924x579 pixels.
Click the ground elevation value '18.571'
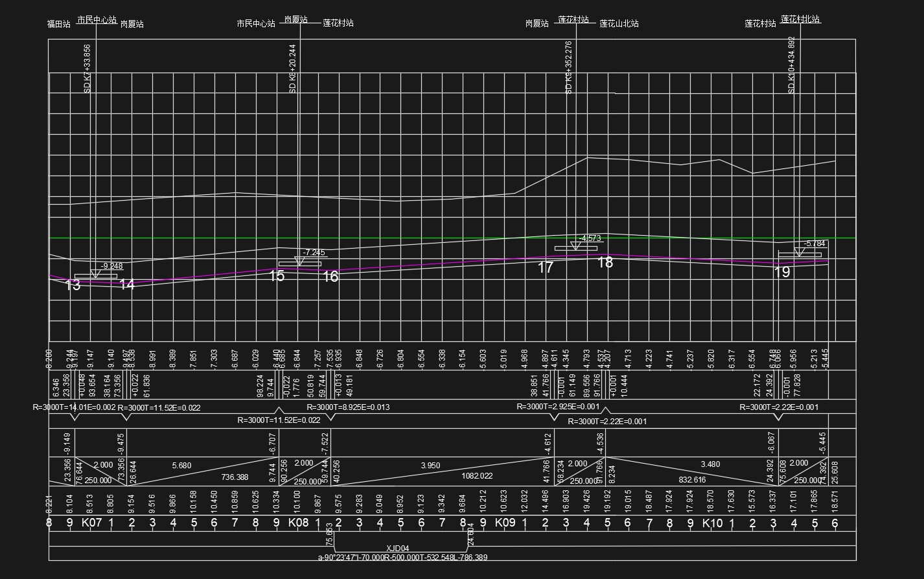click(835, 501)
